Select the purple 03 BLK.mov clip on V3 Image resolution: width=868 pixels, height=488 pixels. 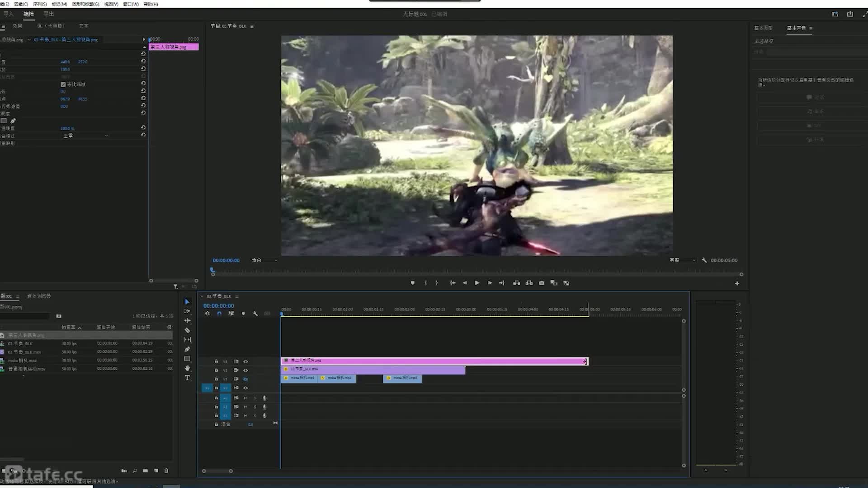[x=373, y=370]
